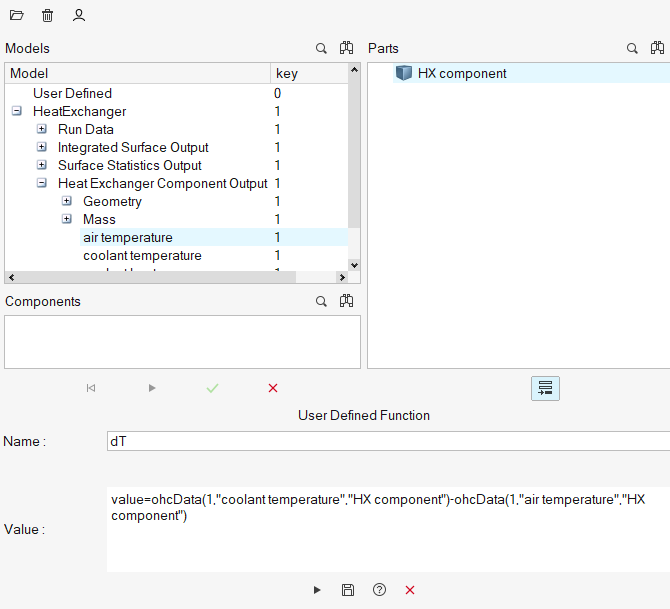
Task: Toggle the list insert button below Parts
Action: 545,388
